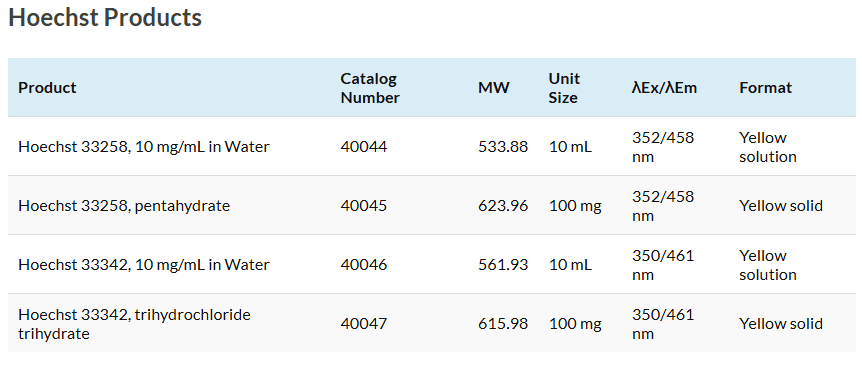
Task: Click the Unit Size column header
Action: click(564, 88)
